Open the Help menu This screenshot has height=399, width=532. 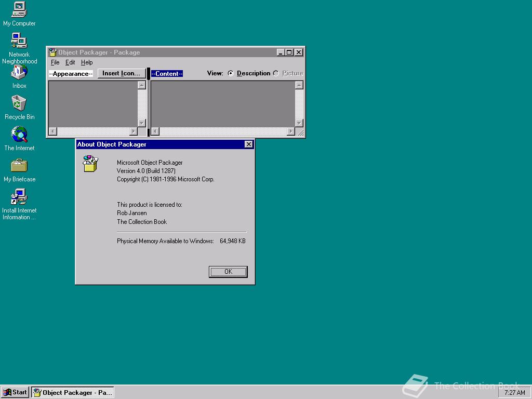pyautogui.click(x=87, y=62)
